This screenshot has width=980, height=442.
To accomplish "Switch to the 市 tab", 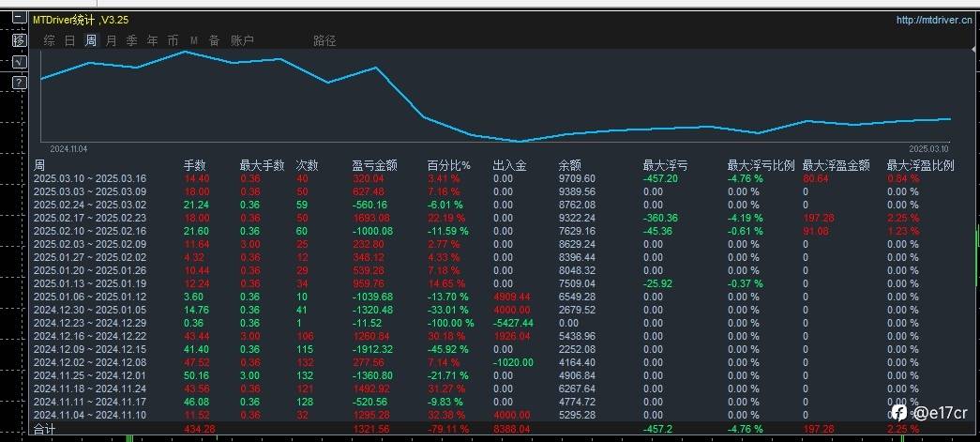I will tap(173, 40).
